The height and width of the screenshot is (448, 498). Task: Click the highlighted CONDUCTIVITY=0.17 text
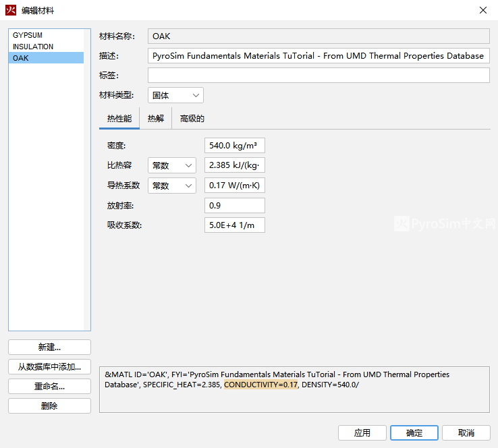pos(260,385)
